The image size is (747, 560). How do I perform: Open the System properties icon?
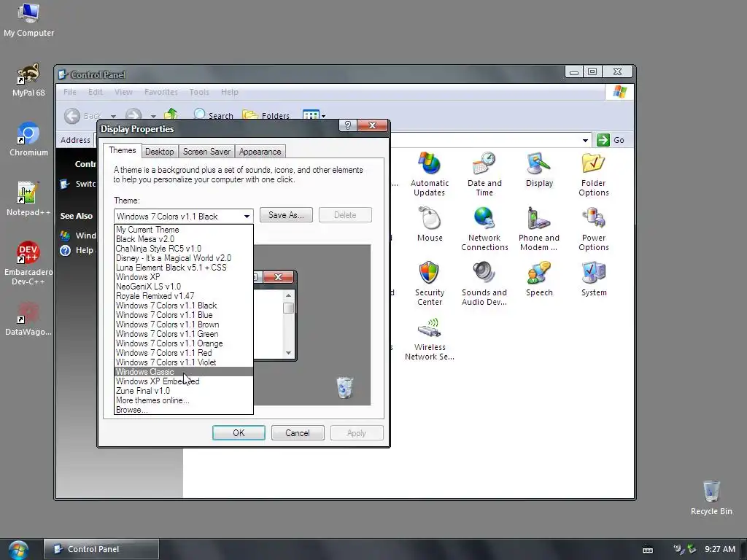(594, 279)
